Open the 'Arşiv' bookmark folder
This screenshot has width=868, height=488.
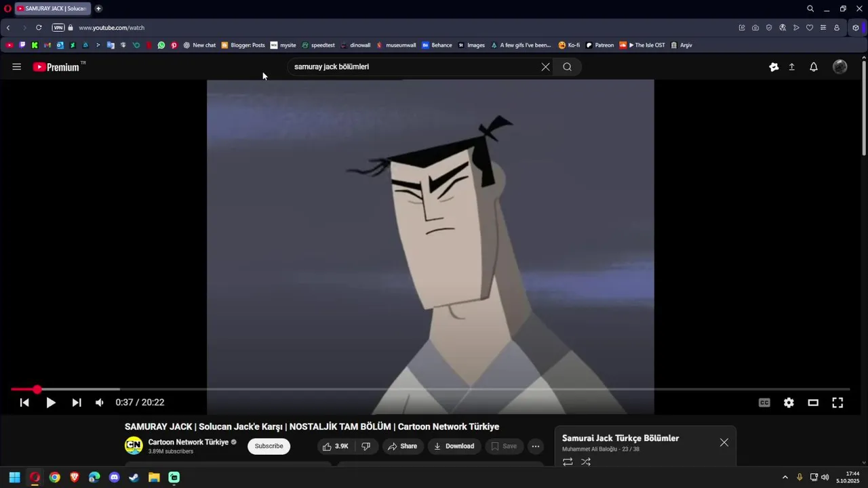pos(682,45)
